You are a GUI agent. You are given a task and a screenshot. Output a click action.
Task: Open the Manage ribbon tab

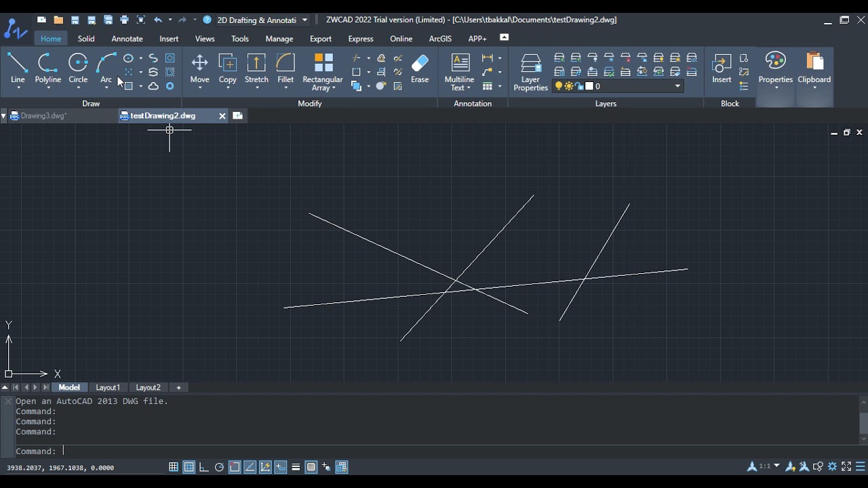pos(279,39)
